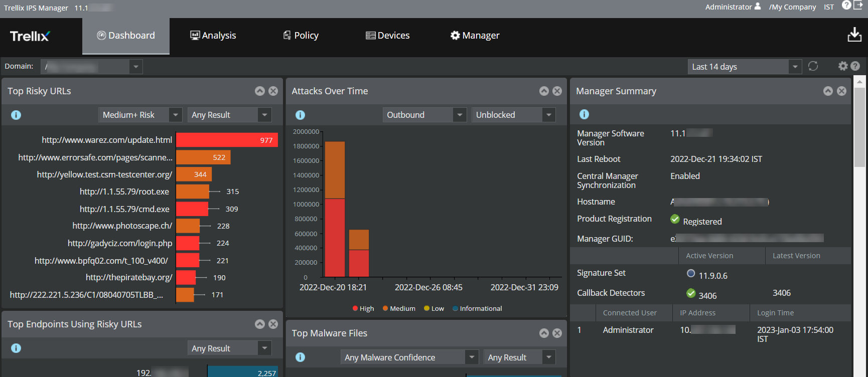The width and height of the screenshot is (868, 377).
Task: Open Any Result dropdown in Top Endpoints
Action: [x=229, y=348]
